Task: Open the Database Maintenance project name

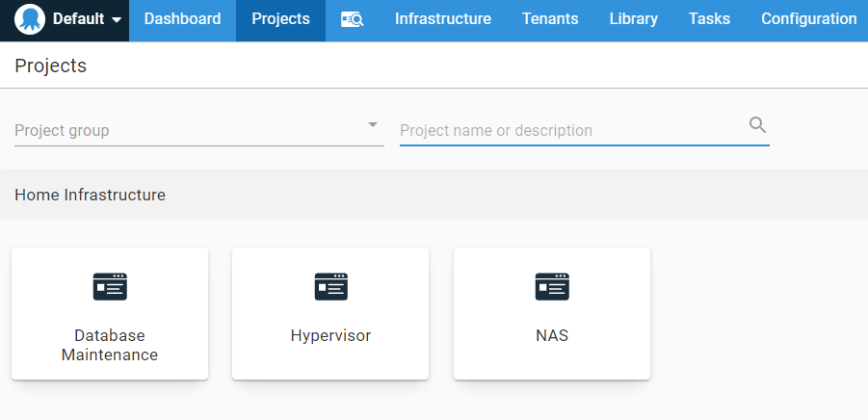Action: tap(110, 345)
